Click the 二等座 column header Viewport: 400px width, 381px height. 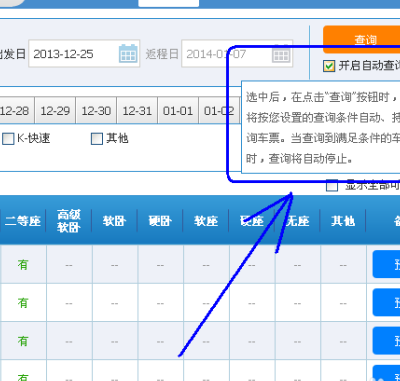coord(23,221)
